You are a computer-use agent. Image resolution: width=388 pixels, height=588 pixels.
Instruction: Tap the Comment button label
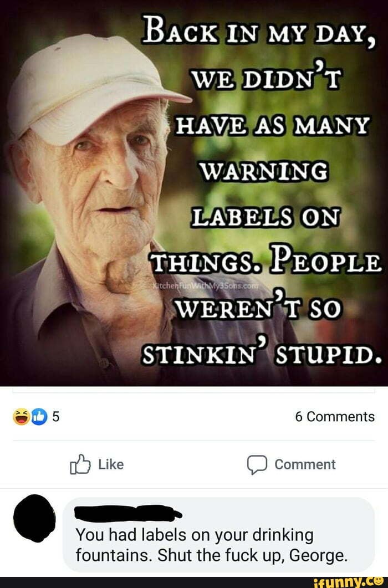tap(305, 464)
